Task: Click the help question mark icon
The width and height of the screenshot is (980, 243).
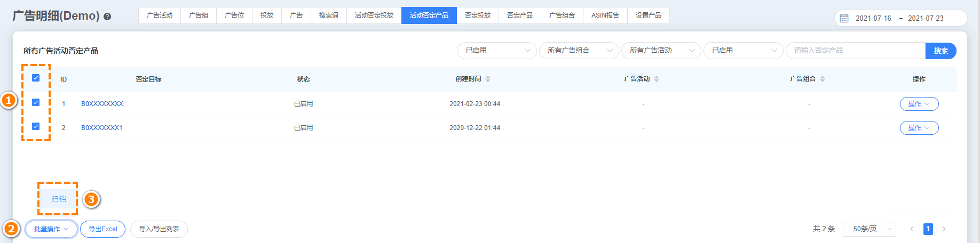Action: coord(107,17)
